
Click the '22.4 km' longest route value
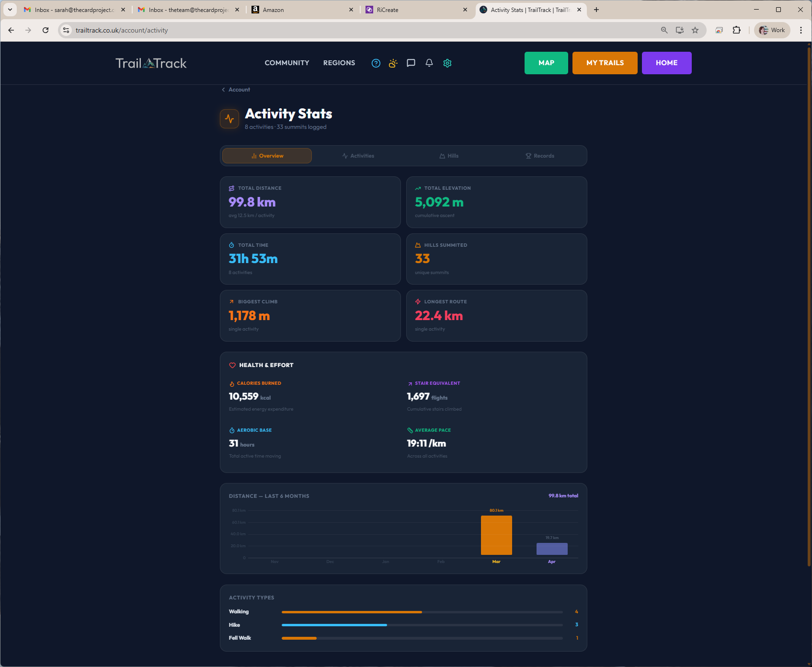[x=439, y=316]
